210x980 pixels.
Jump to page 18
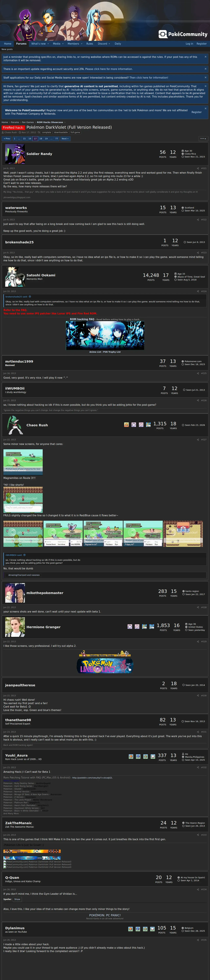[41, 139]
